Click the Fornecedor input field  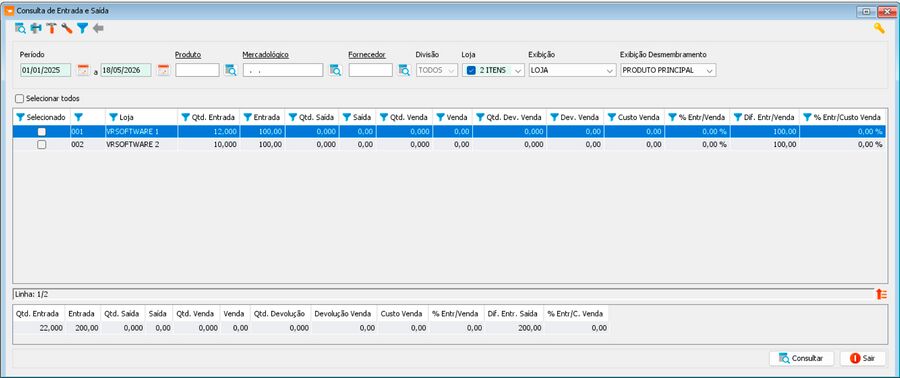click(371, 70)
